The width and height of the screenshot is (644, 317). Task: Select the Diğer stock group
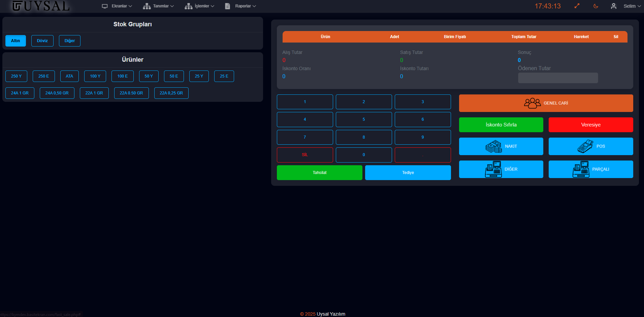click(x=70, y=41)
